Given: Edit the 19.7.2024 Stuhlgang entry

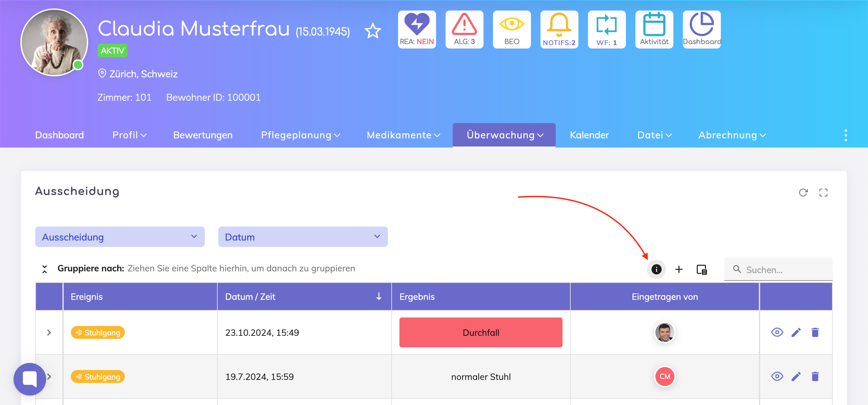Looking at the screenshot, I should [x=796, y=377].
